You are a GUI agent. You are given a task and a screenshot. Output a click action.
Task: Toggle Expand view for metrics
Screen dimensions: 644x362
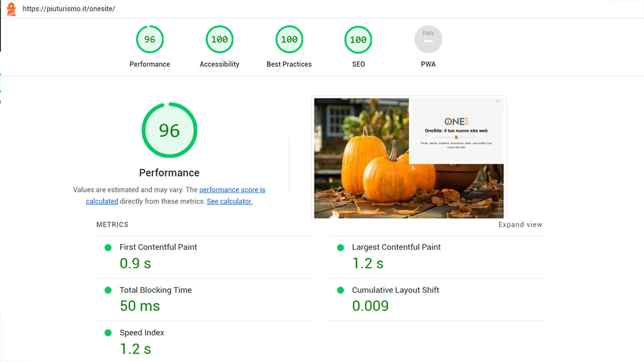point(520,225)
